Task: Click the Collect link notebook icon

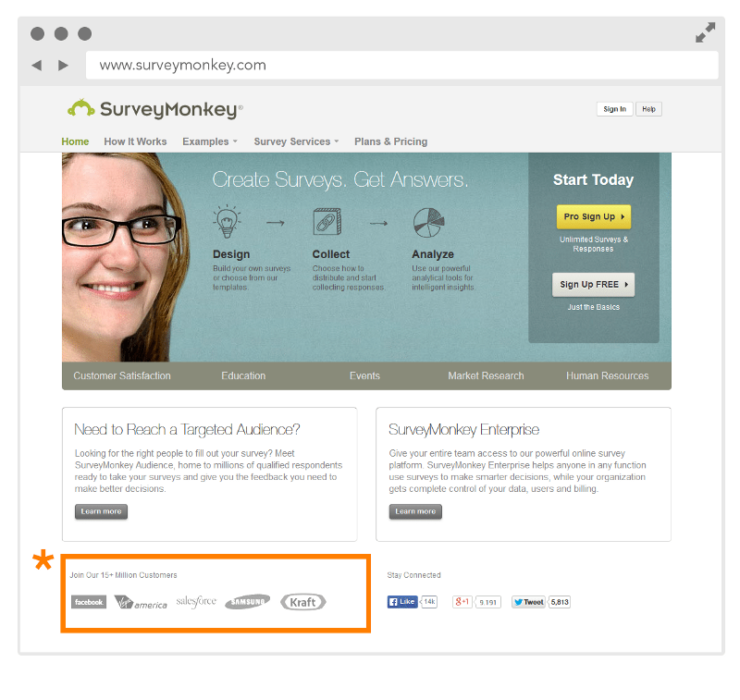Action: click(x=327, y=221)
